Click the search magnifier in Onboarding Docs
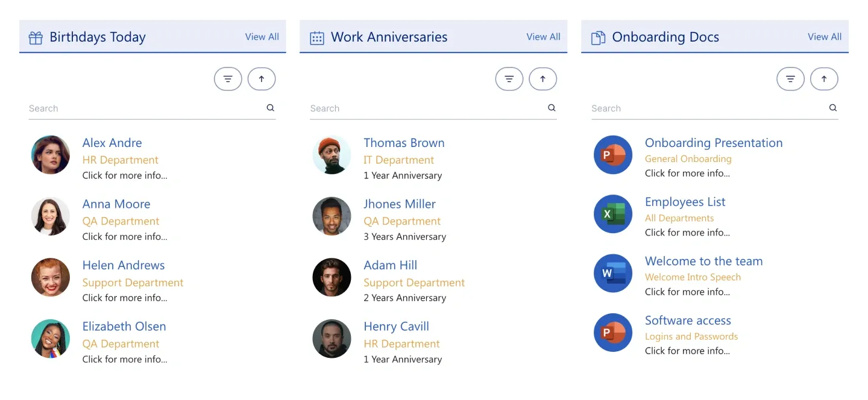Screen dimensions: 868x400 [833, 108]
